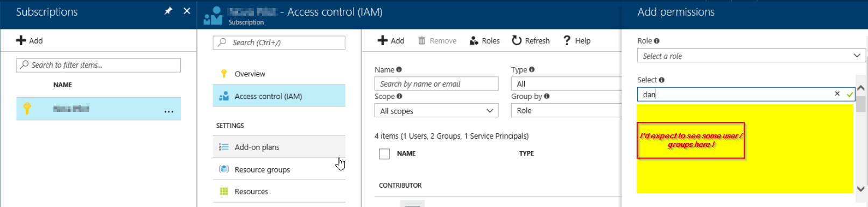868x207 pixels.
Task: Click the scrollbar down arrow in Add permissions
Action: [x=861, y=189]
